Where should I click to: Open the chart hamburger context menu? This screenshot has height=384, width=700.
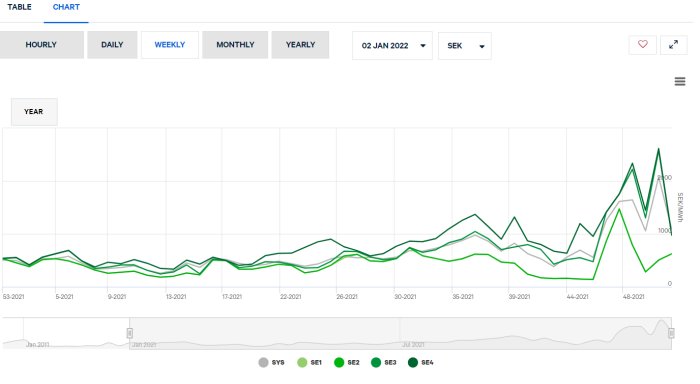tap(680, 81)
